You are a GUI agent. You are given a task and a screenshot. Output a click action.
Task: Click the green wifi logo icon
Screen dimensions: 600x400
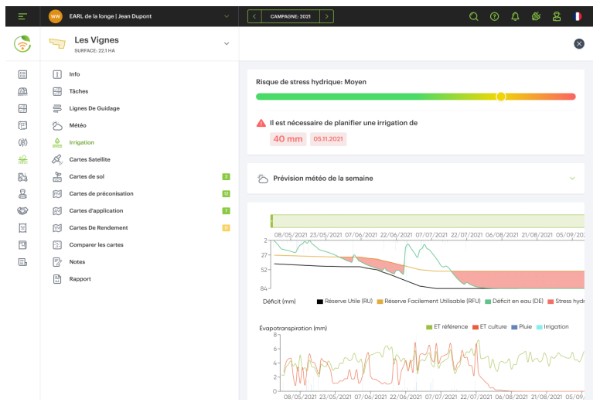pyautogui.click(x=23, y=44)
